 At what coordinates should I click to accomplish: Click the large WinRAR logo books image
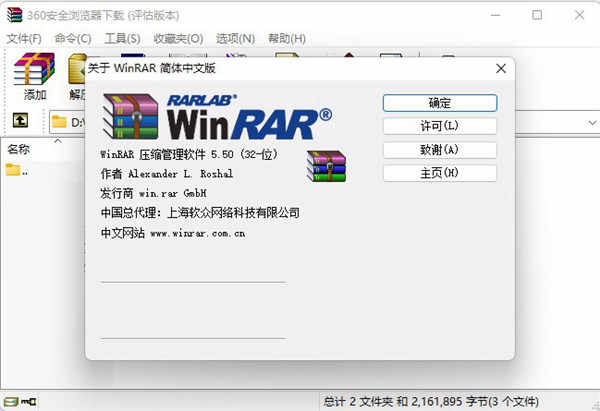130,116
